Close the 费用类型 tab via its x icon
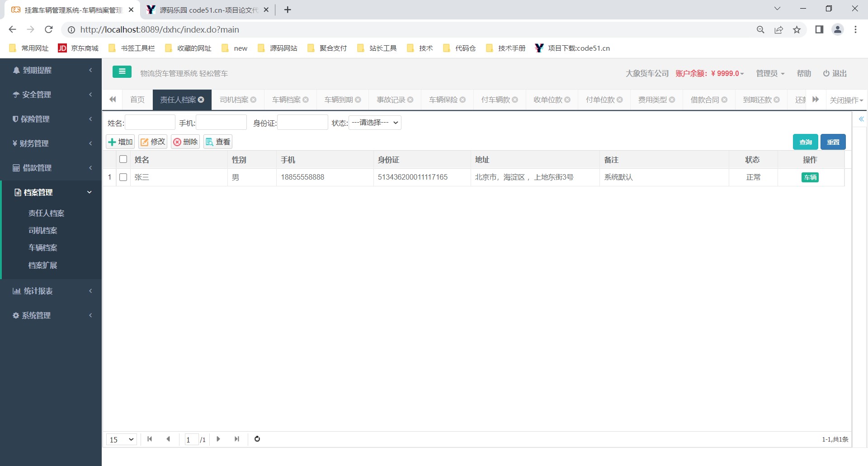The width and height of the screenshot is (868, 466). (x=672, y=100)
